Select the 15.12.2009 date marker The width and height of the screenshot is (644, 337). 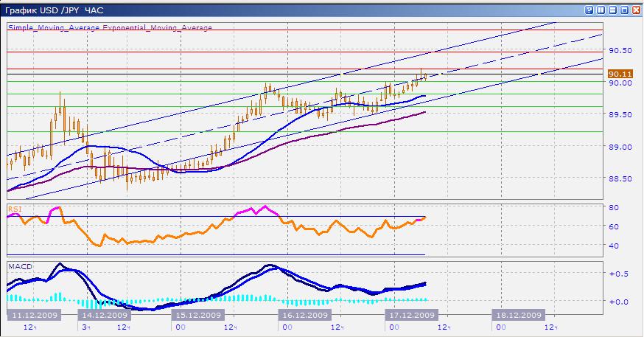199,315
